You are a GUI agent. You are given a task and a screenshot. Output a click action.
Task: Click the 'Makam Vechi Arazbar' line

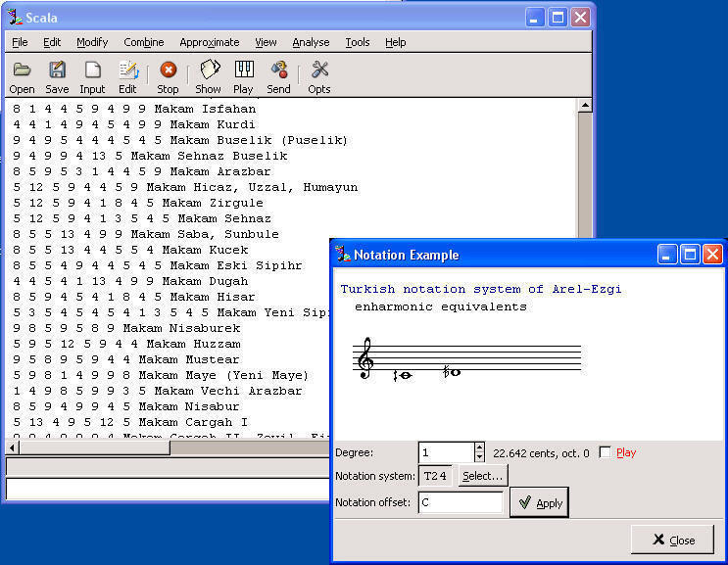click(x=158, y=391)
